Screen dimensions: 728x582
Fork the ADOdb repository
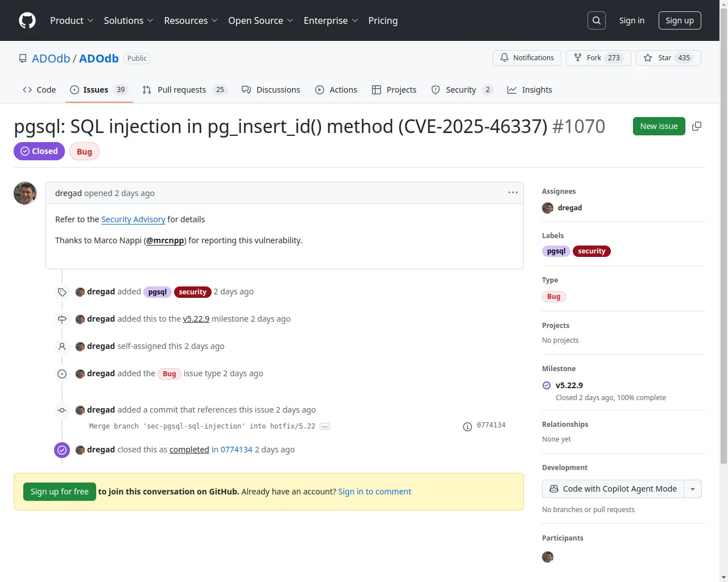coord(598,58)
